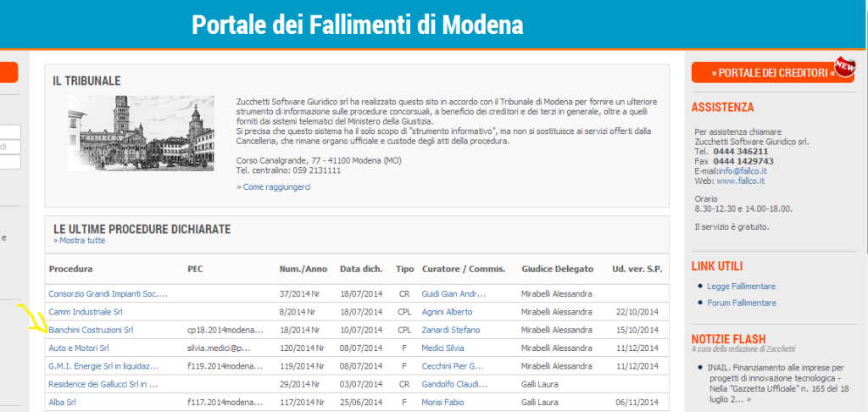Screen dimensions: 868x412
Task: Select curator Guidi Gian Andr…
Action: coord(453,294)
